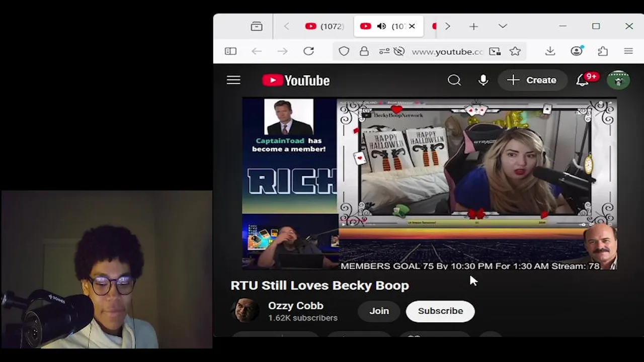This screenshot has width=644, height=362.
Task: Bookmark this page with the star
Action: point(515,51)
